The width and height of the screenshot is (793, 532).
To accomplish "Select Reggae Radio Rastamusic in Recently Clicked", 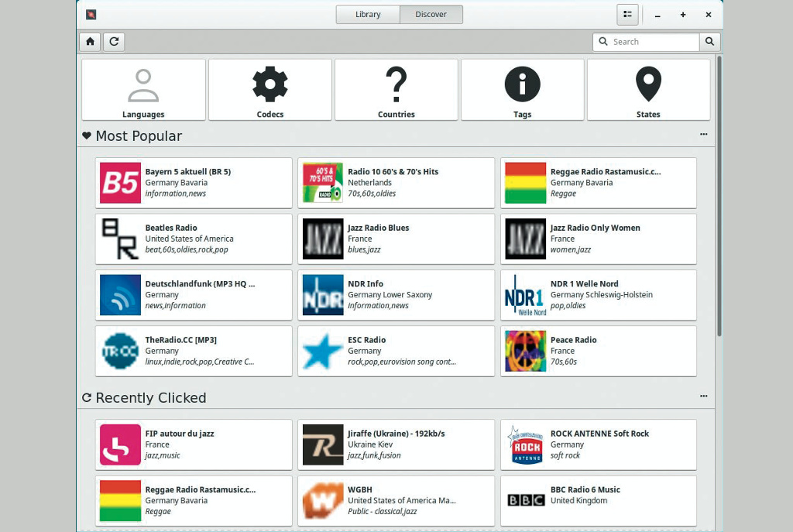I will click(201, 490).
